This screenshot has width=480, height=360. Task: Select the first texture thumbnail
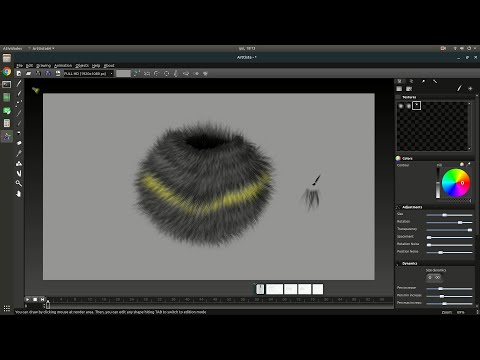click(401, 106)
